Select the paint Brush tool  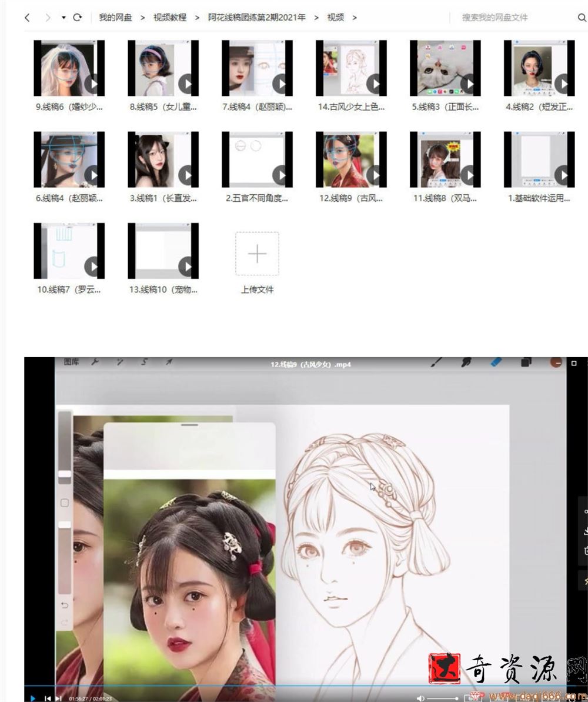(x=436, y=362)
